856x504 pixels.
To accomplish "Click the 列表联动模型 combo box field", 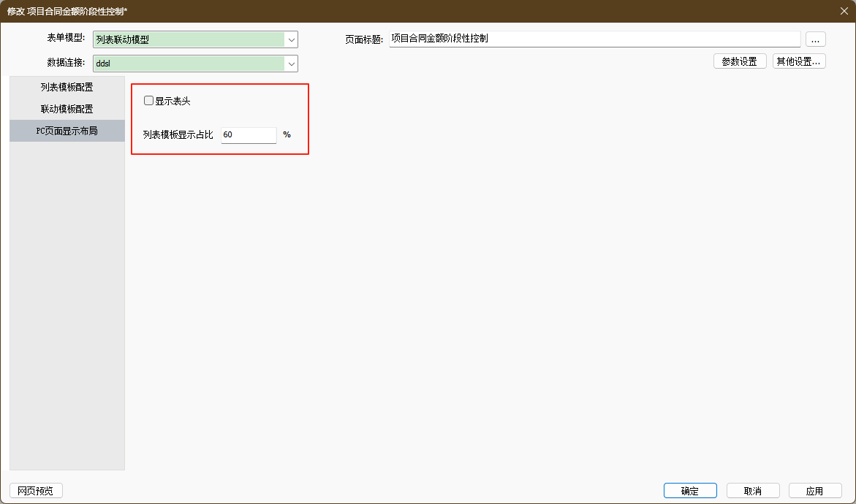I will coord(189,39).
